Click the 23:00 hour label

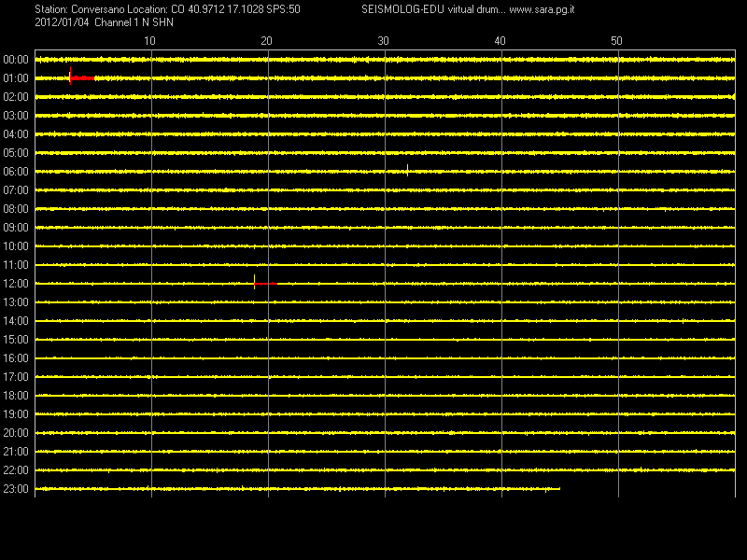[16, 489]
